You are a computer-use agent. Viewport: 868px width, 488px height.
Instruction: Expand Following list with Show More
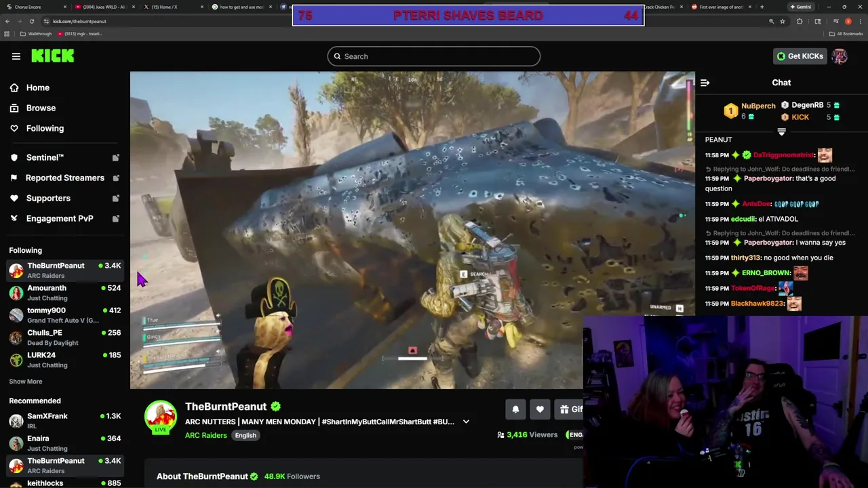25,382
